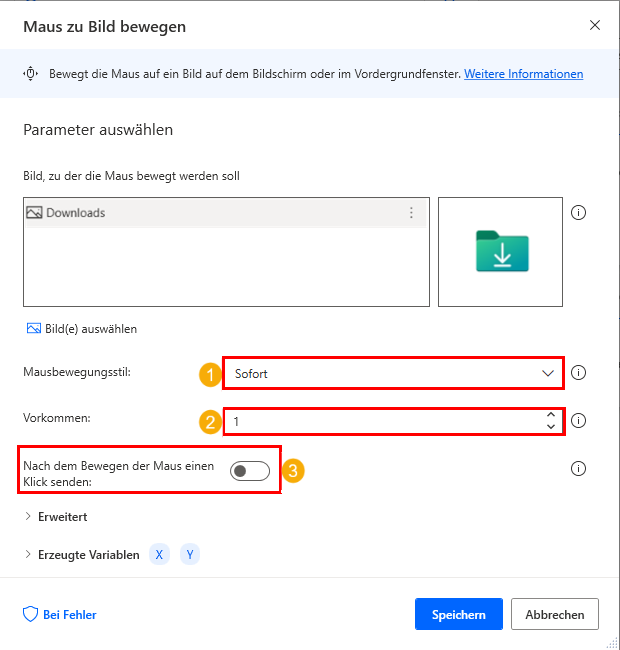620x650 pixels.
Task: Open the Bei Fehler error settings
Action: (60, 614)
